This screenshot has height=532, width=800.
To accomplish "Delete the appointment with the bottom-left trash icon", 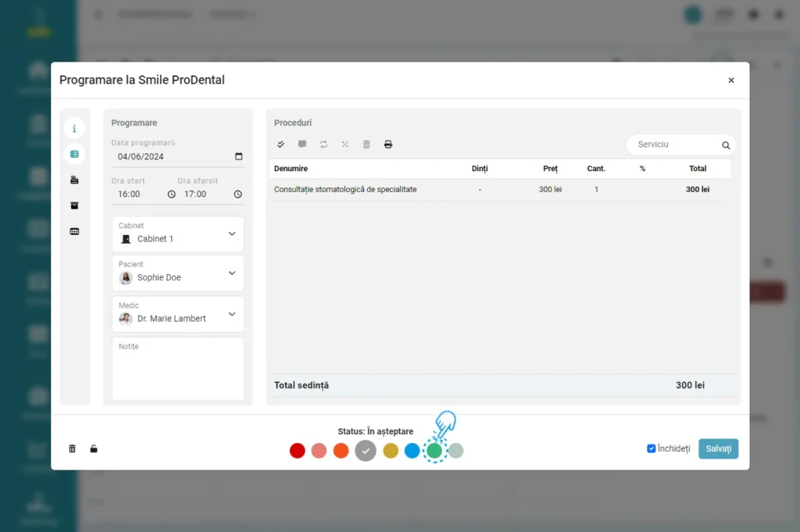I will point(72,448).
